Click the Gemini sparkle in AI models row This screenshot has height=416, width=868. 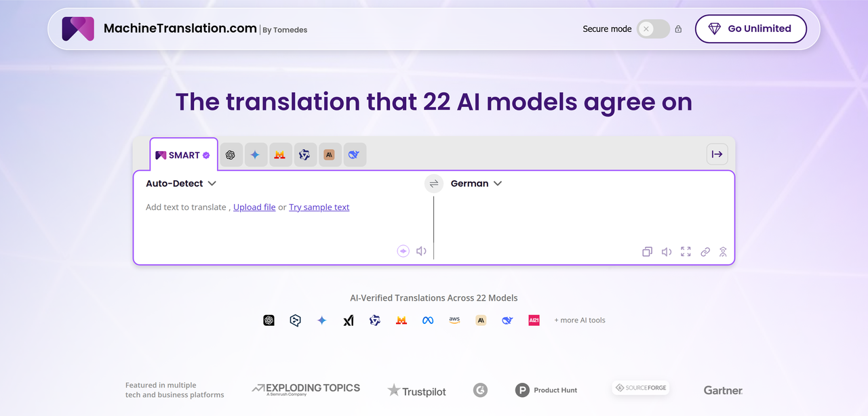pos(321,320)
